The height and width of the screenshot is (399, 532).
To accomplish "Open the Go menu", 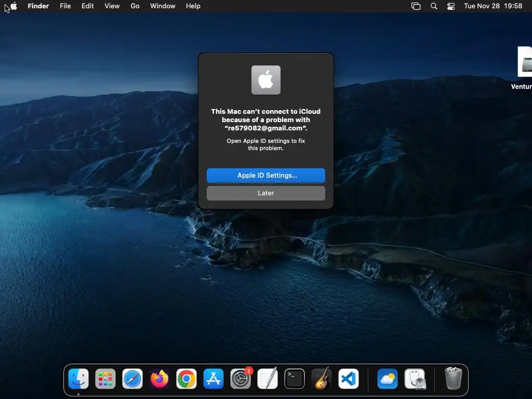I will (x=135, y=6).
